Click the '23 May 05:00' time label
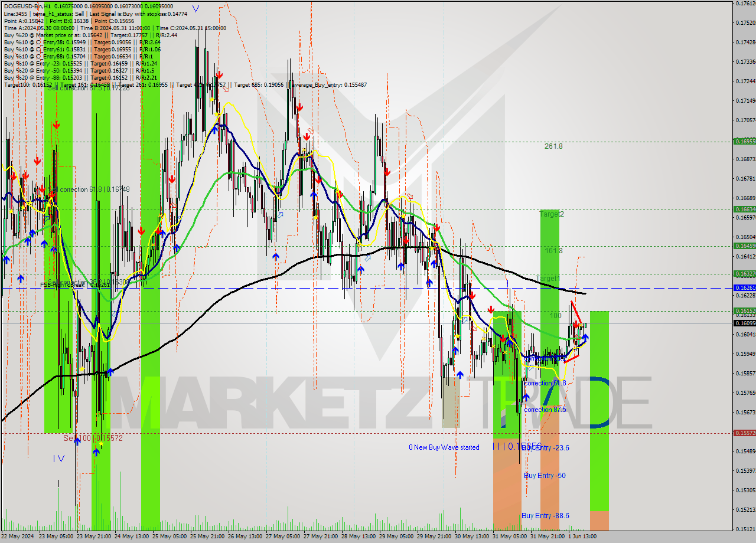Image resolution: width=756 pixels, height=543 pixels. [56, 537]
